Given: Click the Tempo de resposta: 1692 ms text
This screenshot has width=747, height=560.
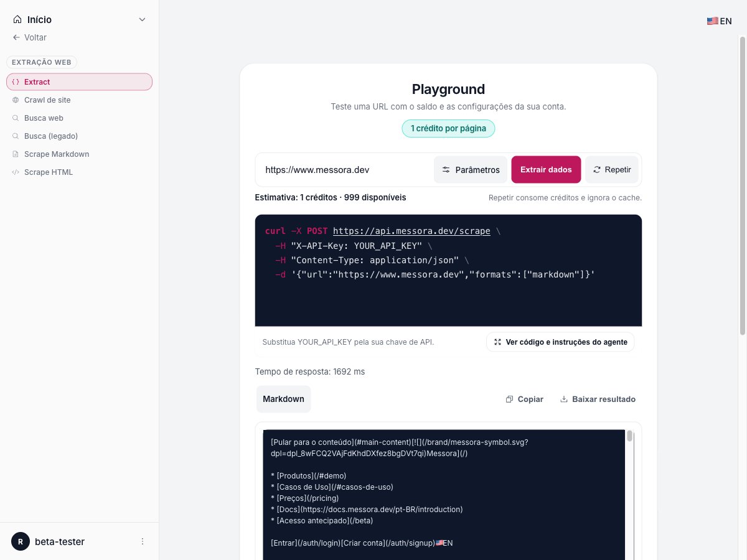Looking at the screenshot, I should [310, 371].
